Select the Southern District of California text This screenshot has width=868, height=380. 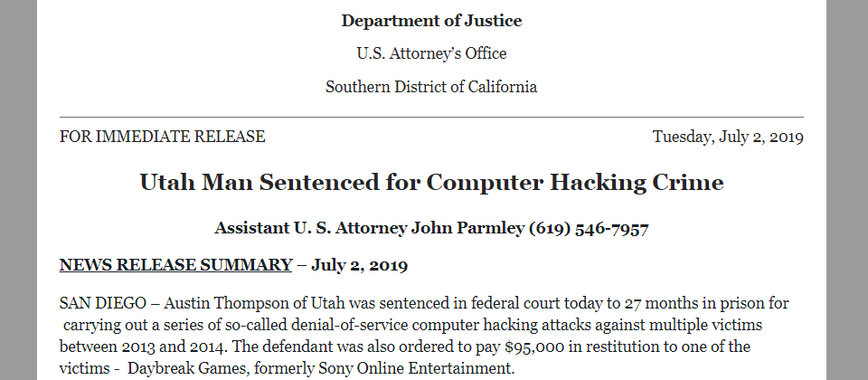click(431, 87)
